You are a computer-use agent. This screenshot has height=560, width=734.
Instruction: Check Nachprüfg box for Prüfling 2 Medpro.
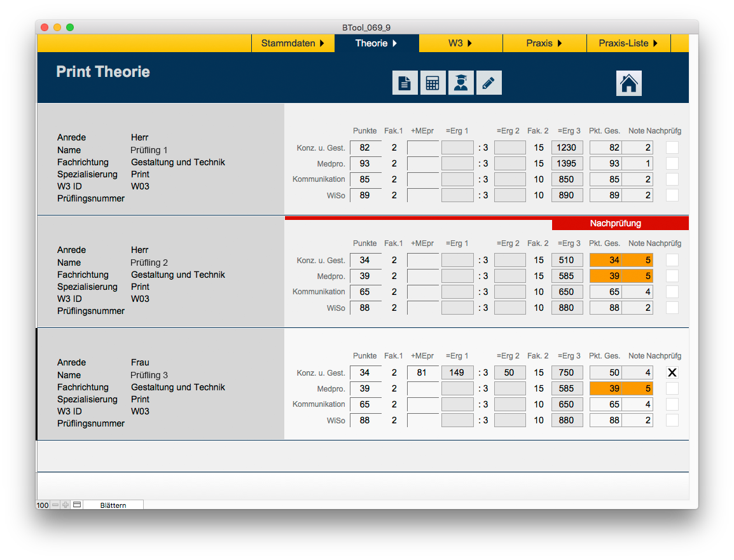click(x=672, y=277)
